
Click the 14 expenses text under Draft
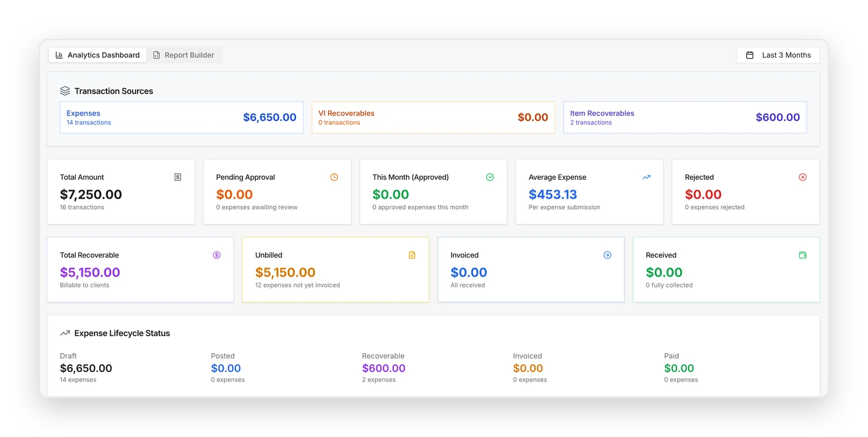78,380
